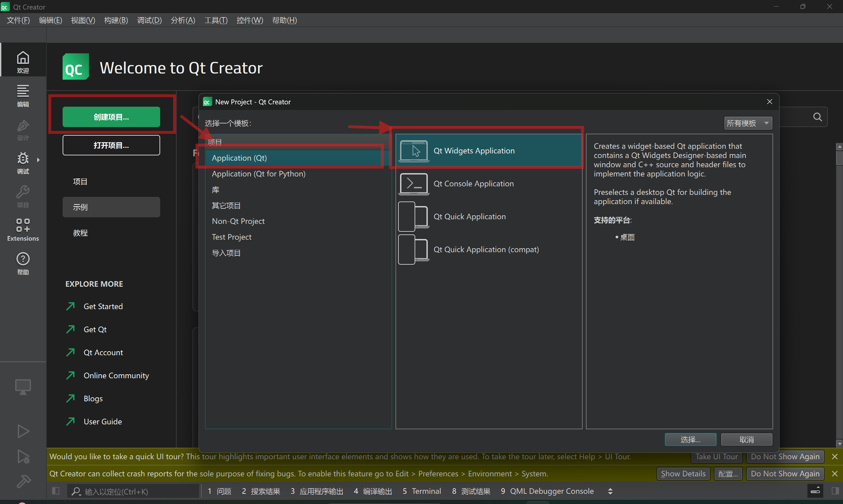Expand the Debug mode side arrow

coord(39,160)
